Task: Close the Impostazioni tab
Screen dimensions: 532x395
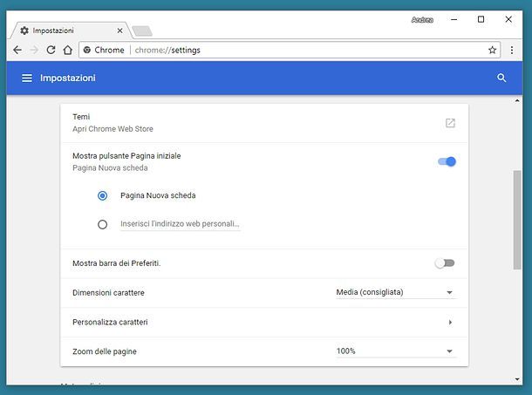Action: (x=119, y=31)
